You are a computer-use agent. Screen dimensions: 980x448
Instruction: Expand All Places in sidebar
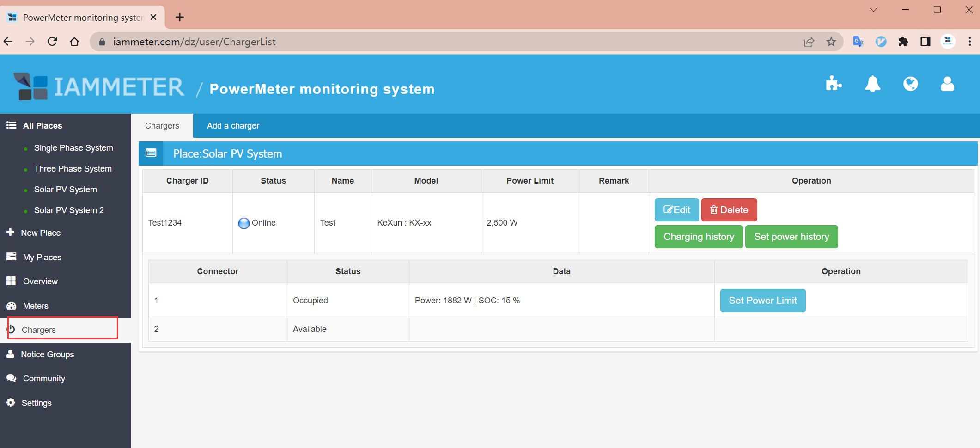(x=42, y=126)
